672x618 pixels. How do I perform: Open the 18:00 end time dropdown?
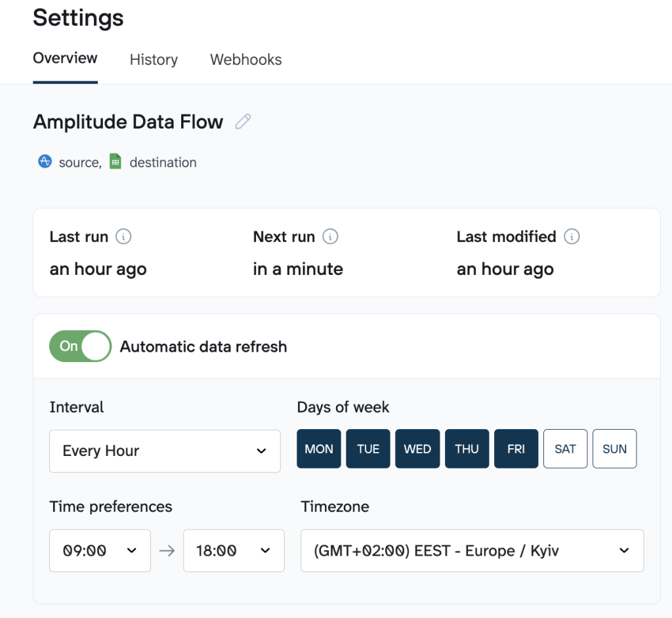point(234,550)
